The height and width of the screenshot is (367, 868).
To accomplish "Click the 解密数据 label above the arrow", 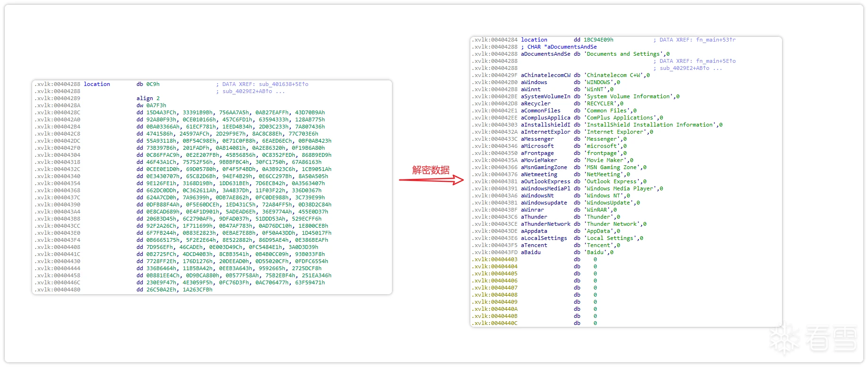I will click(431, 170).
